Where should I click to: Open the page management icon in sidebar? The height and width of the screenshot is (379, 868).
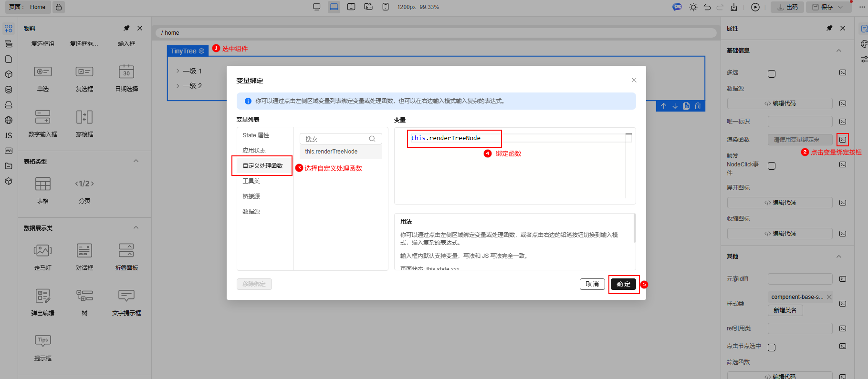(9, 59)
